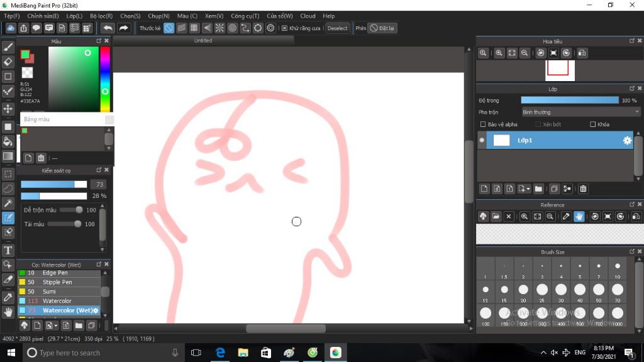Adjust the Độ trong opacity slider
644x362 pixels.
point(570,100)
